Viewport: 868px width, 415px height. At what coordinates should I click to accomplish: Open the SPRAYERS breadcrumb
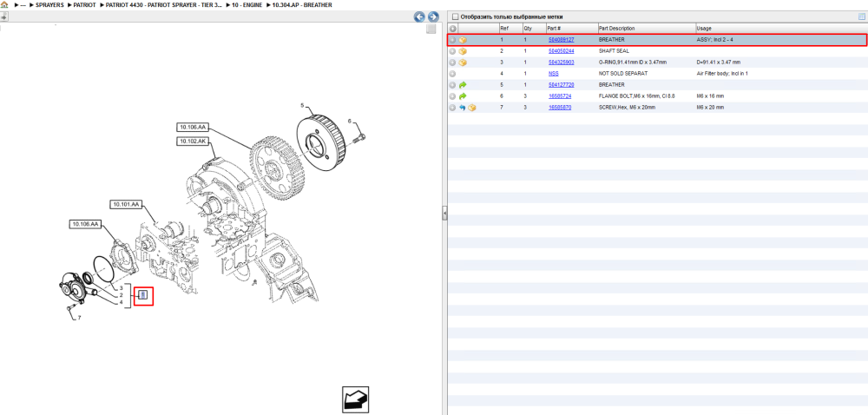pos(49,4)
